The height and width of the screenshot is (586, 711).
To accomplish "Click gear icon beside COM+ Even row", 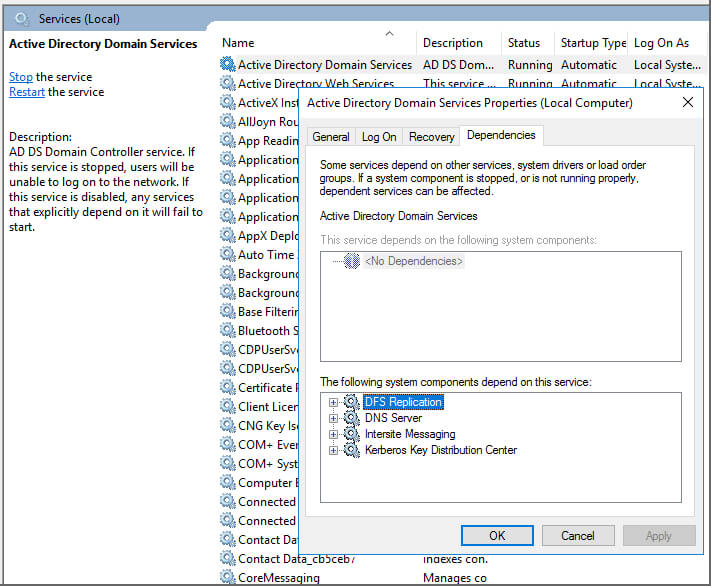I will pyautogui.click(x=228, y=444).
